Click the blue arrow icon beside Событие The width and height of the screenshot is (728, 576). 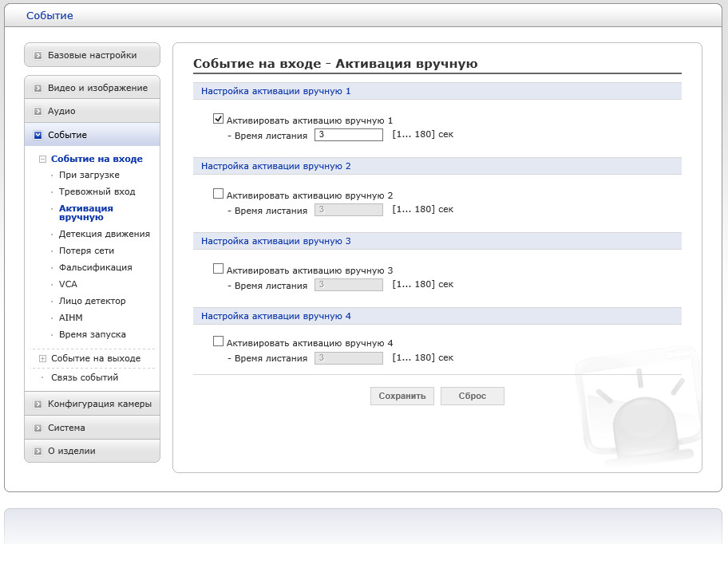click(x=38, y=136)
